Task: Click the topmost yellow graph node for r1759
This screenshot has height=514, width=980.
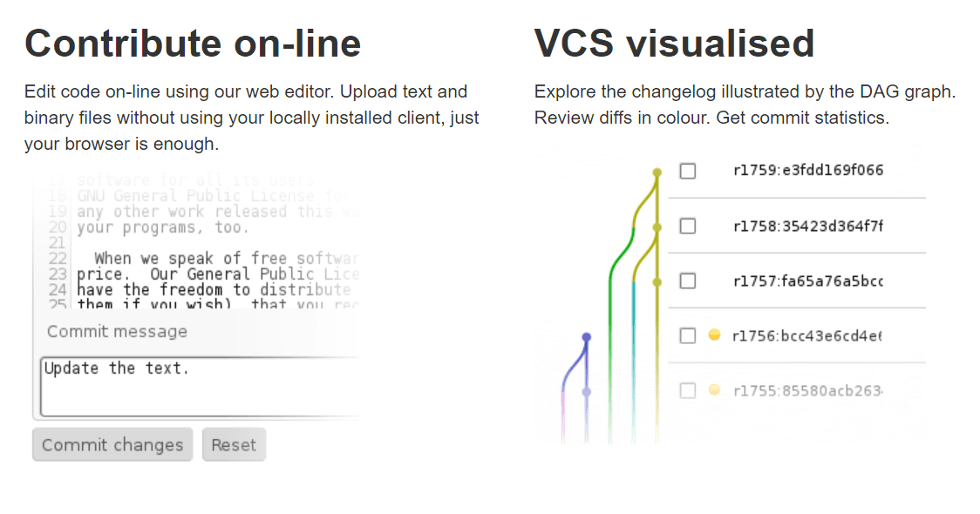Action: coord(657,172)
